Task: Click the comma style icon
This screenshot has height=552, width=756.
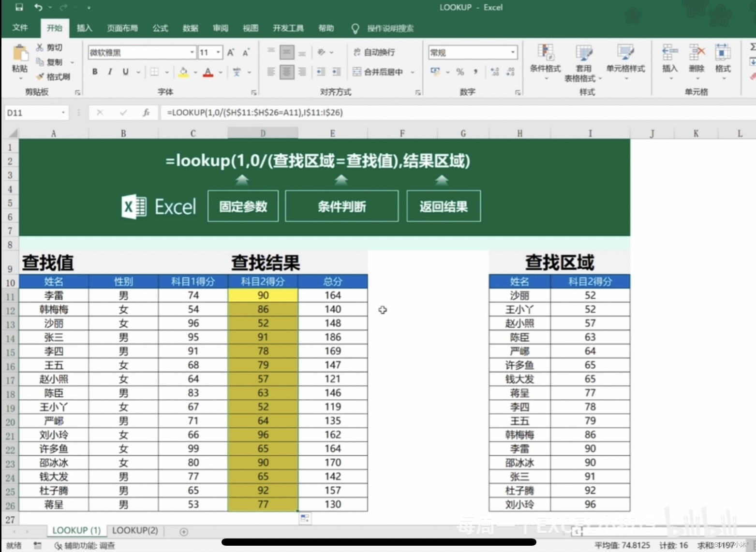Action: pyautogui.click(x=475, y=72)
